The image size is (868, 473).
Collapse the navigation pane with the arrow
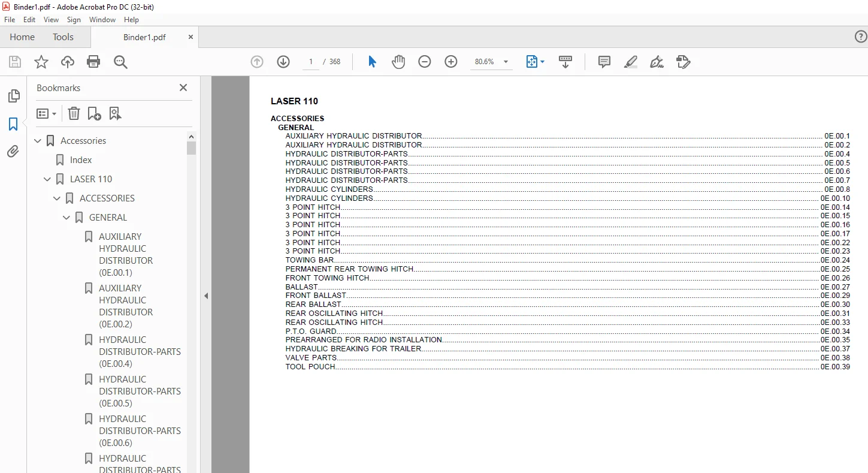[206, 296]
